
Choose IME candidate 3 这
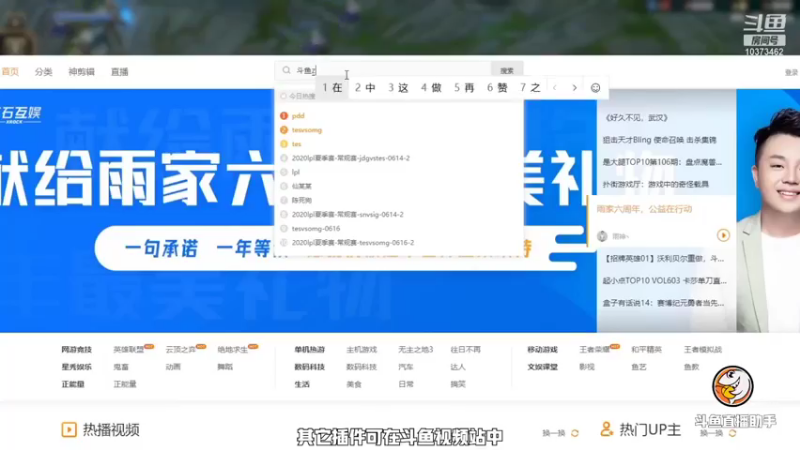point(398,88)
